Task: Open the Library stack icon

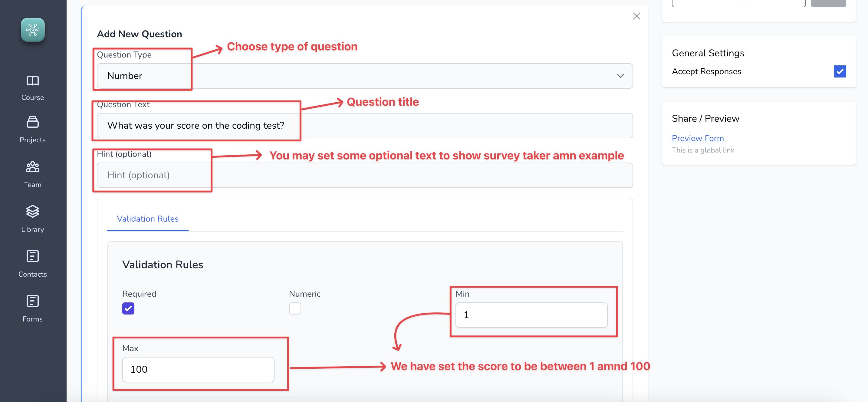Action: click(x=33, y=211)
